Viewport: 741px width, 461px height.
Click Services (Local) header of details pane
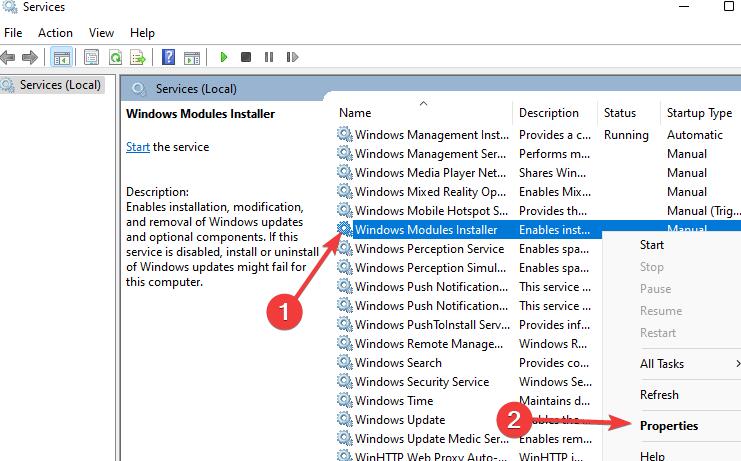pyautogui.click(x=196, y=89)
